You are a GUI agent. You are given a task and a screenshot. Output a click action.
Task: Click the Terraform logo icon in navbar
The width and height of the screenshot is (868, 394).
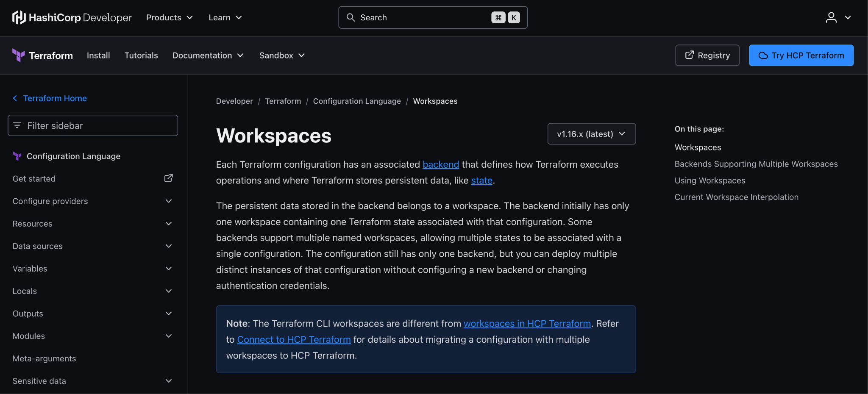pos(18,55)
